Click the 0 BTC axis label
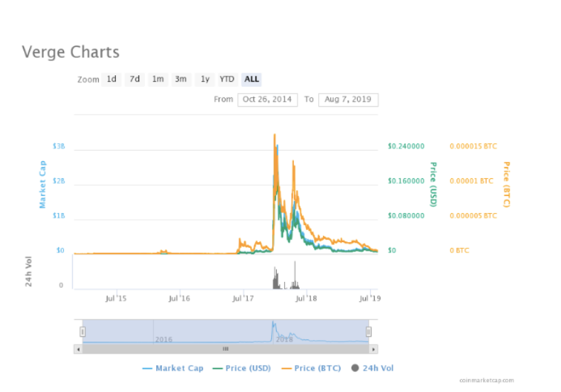 [459, 251]
